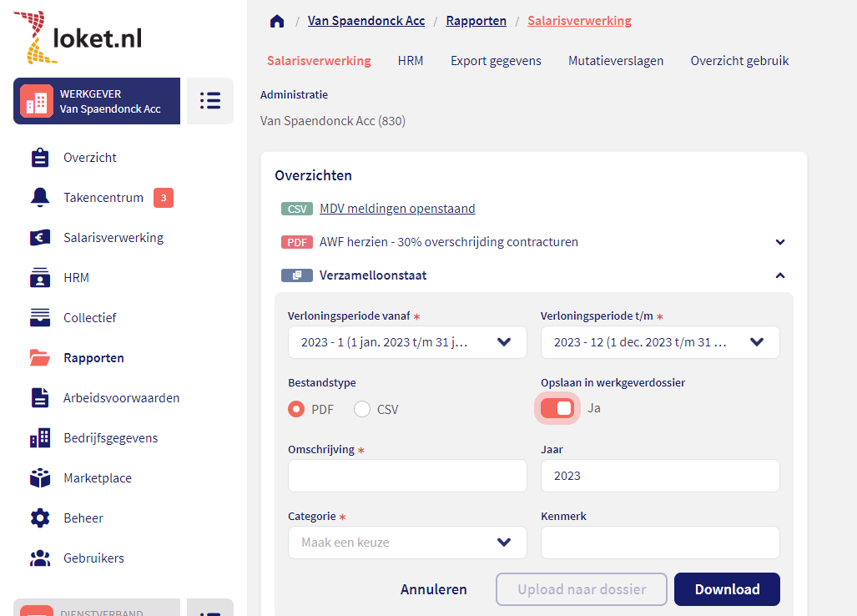
Task: Open Marketplace cube icon in sidebar
Action: (x=40, y=478)
